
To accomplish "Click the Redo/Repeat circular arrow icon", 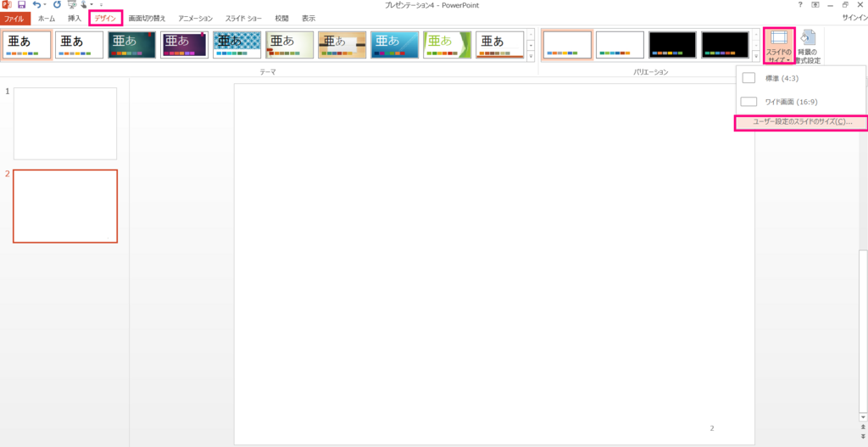I will click(57, 5).
